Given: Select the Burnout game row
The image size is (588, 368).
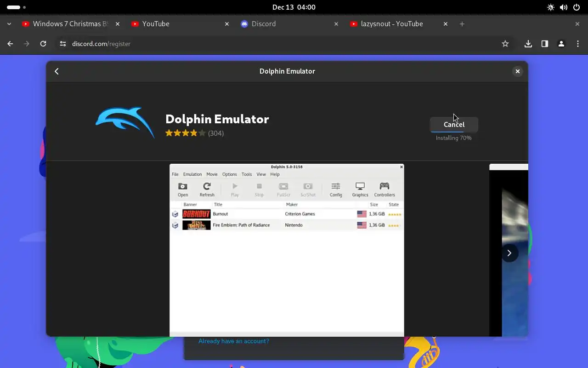Looking at the screenshot, I should (287, 214).
